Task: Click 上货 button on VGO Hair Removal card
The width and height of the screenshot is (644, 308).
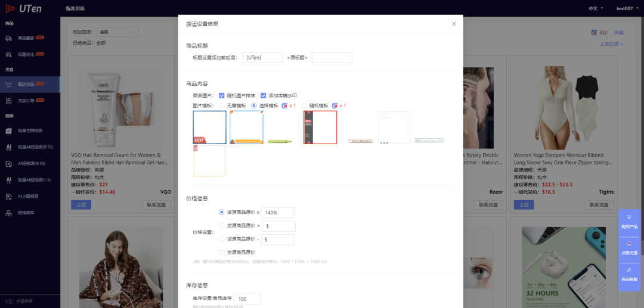Action: coord(81,205)
